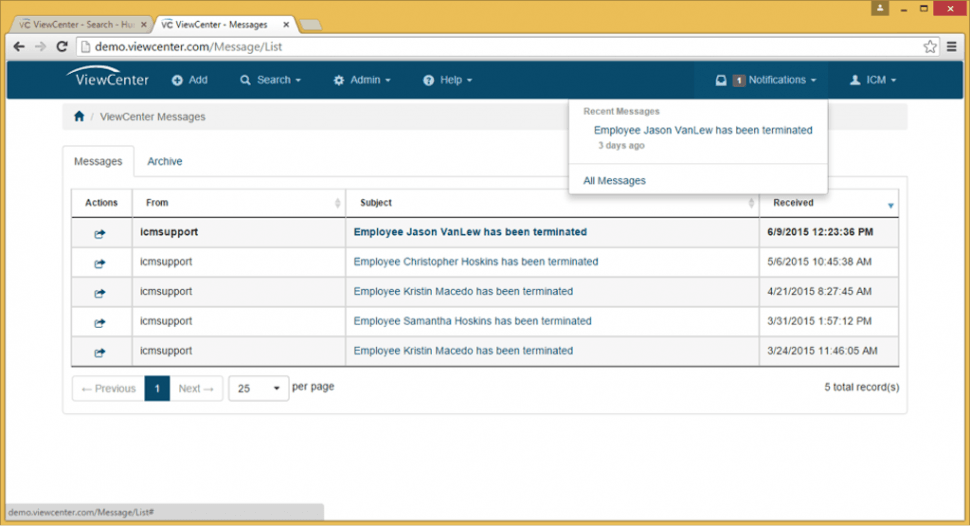Viewport: 970px width, 526px height.
Task: Sort by the From column
Action: click(239, 202)
